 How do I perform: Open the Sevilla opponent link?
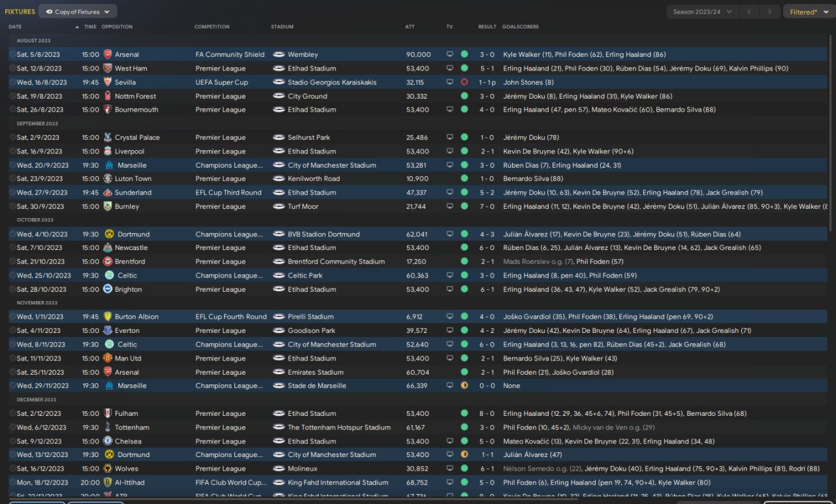click(125, 82)
